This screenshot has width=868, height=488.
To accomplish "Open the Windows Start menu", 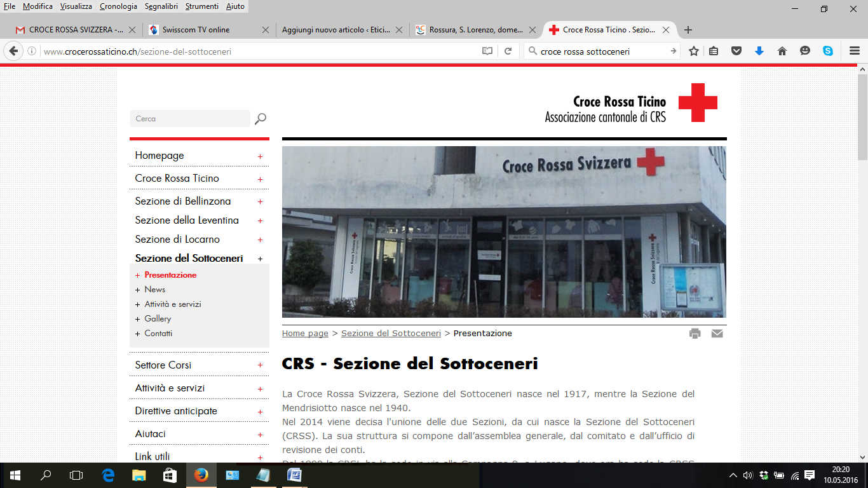I will pyautogui.click(x=15, y=475).
